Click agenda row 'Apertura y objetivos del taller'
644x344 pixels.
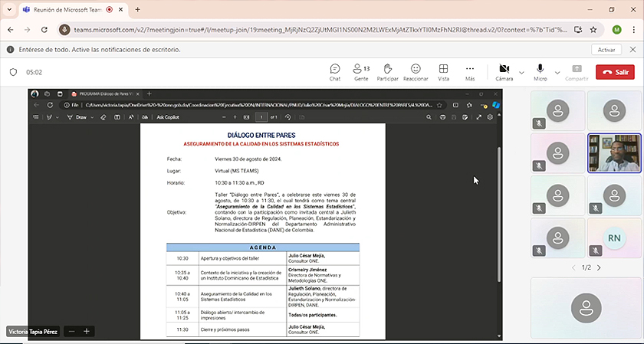pyautogui.click(x=263, y=258)
